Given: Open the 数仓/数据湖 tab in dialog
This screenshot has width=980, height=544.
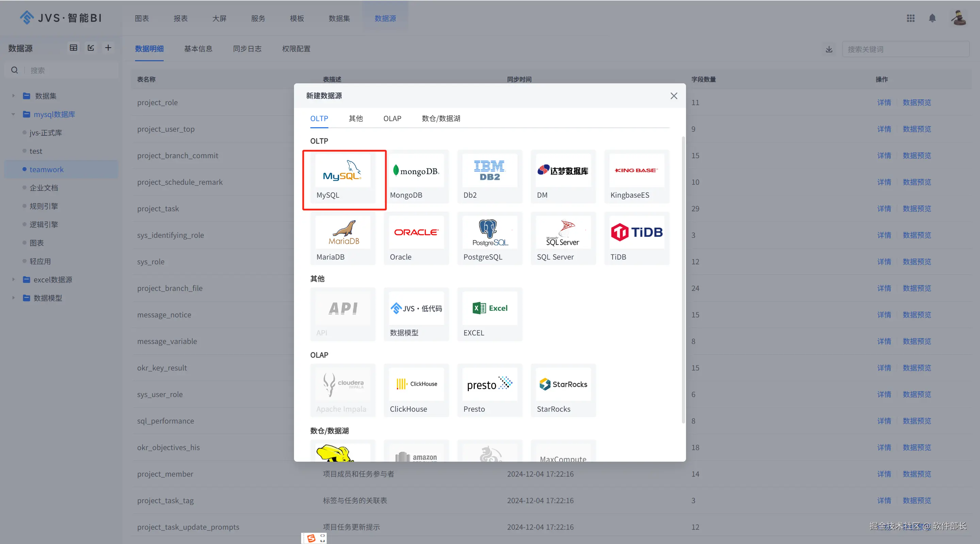Looking at the screenshot, I should coord(441,119).
